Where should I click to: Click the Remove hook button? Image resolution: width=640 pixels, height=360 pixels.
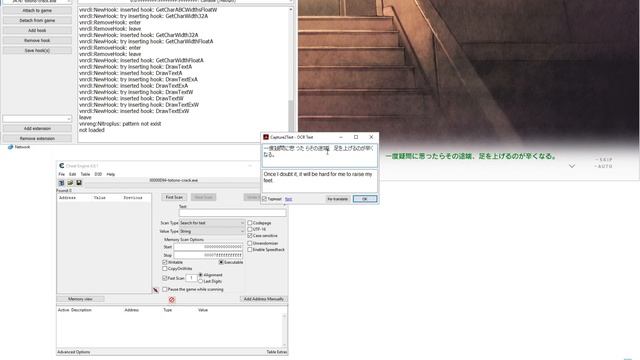[37, 40]
